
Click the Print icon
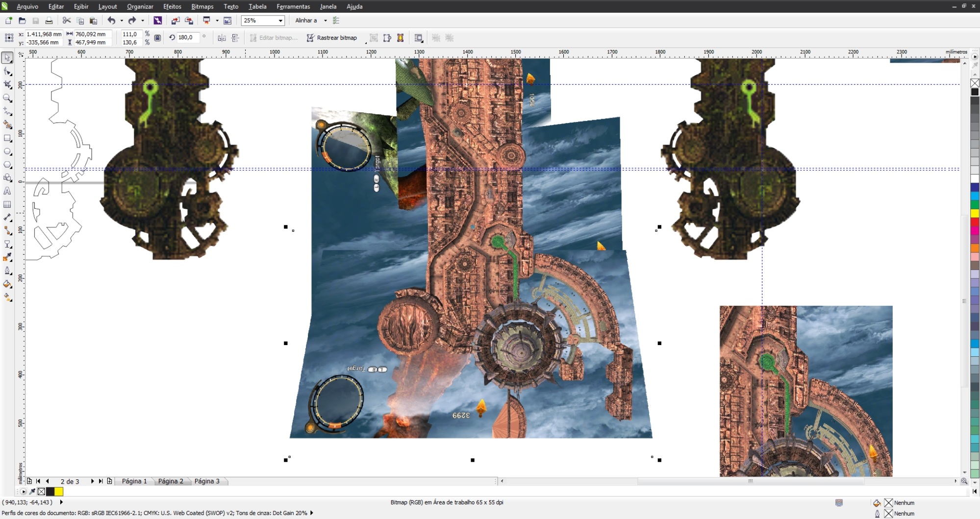click(49, 21)
